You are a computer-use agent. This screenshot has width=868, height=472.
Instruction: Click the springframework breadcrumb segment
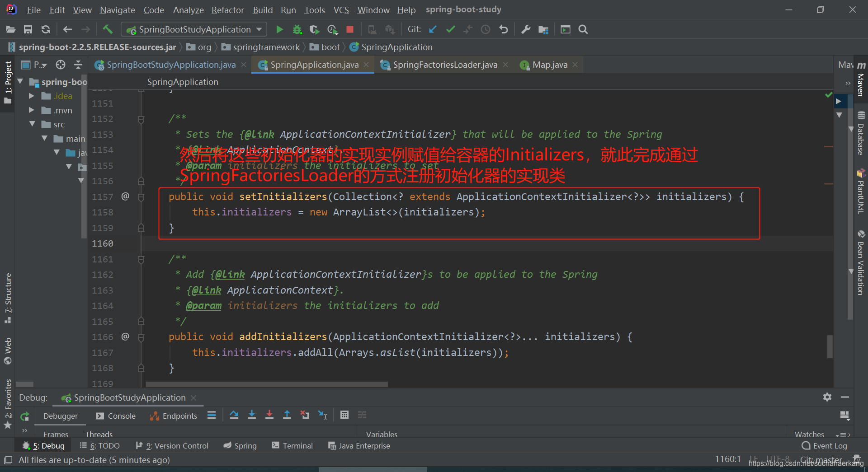pos(261,47)
